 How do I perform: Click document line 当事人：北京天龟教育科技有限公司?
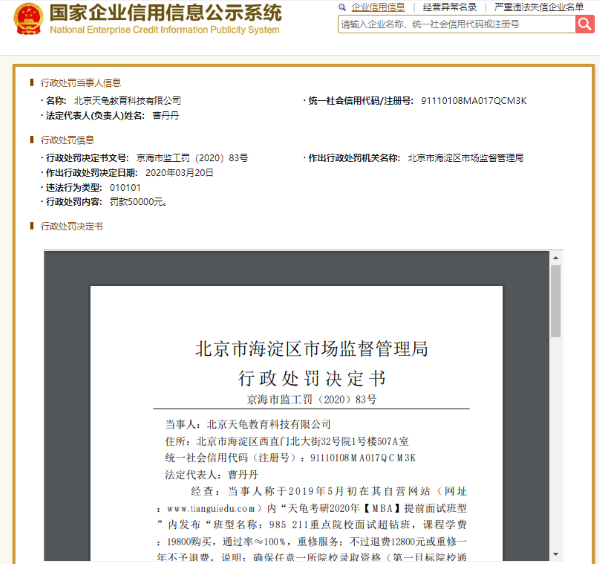click(248, 424)
